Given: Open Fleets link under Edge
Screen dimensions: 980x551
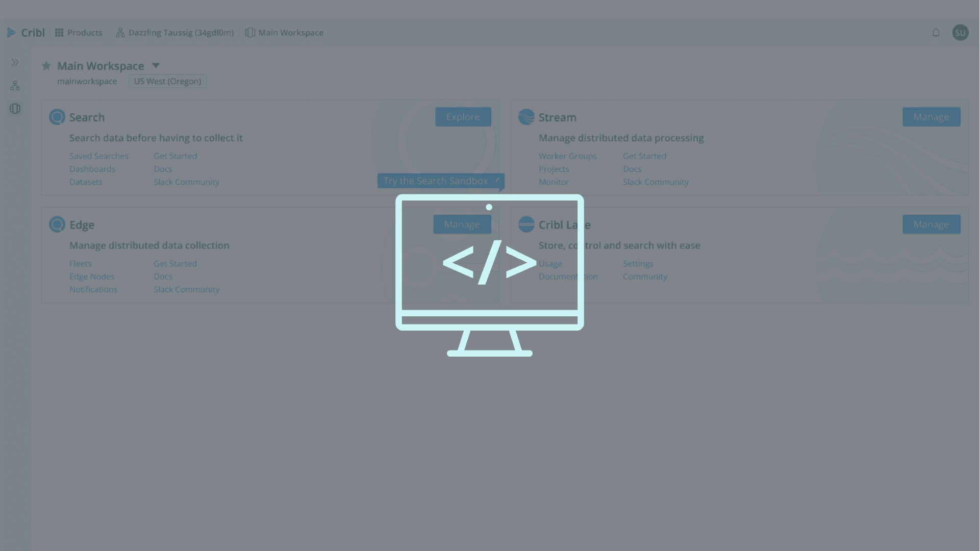Looking at the screenshot, I should [81, 264].
